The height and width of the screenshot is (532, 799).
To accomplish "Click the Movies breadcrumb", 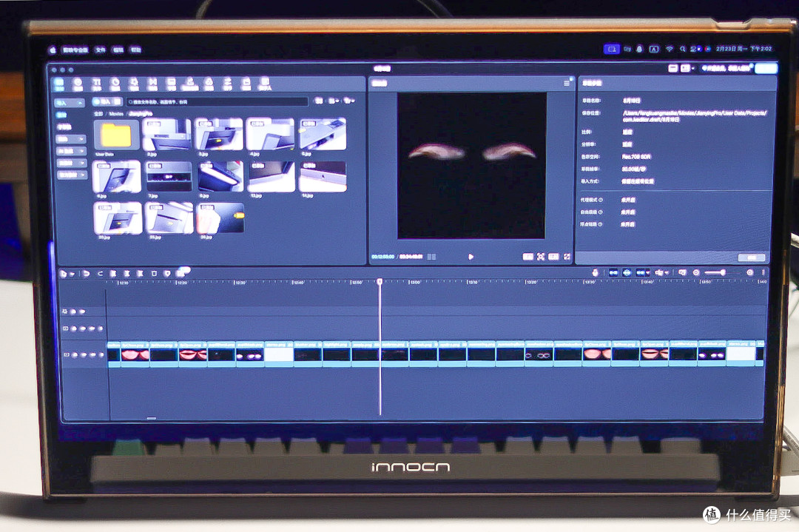I will coord(116,114).
